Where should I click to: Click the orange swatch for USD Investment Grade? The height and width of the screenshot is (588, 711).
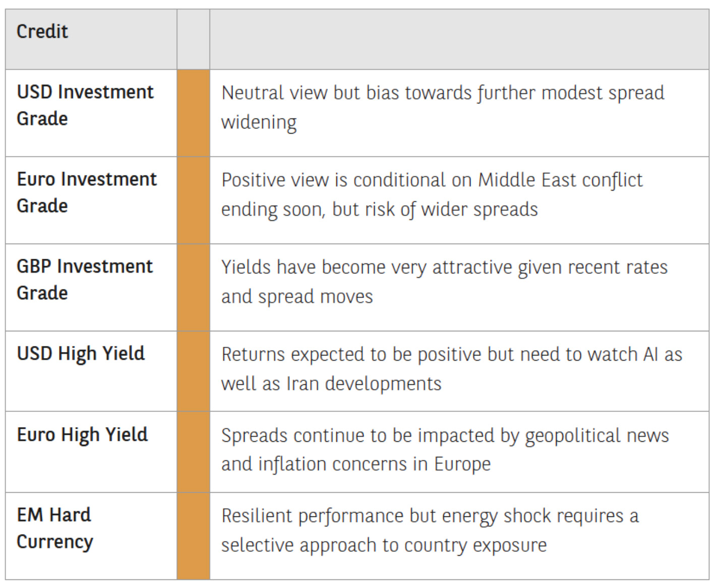[193, 113]
